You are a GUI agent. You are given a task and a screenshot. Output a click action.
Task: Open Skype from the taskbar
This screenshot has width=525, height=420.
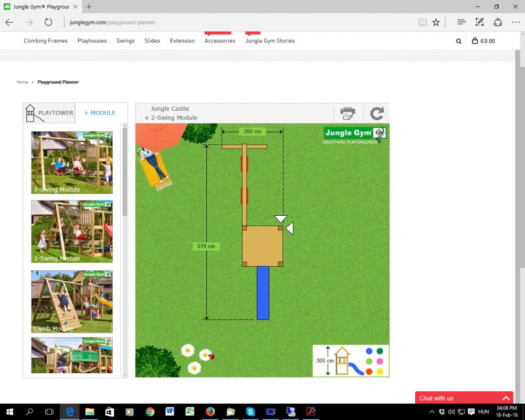tap(250, 412)
